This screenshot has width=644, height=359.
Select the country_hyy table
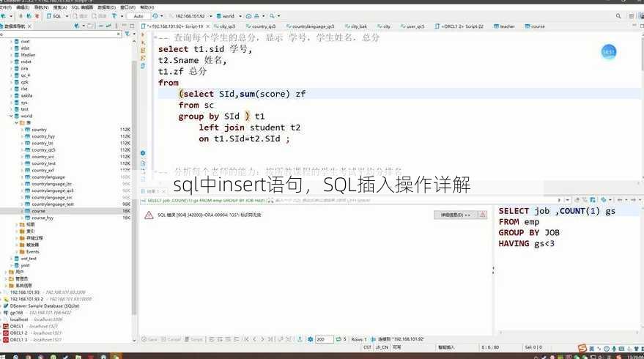tap(43, 136)
